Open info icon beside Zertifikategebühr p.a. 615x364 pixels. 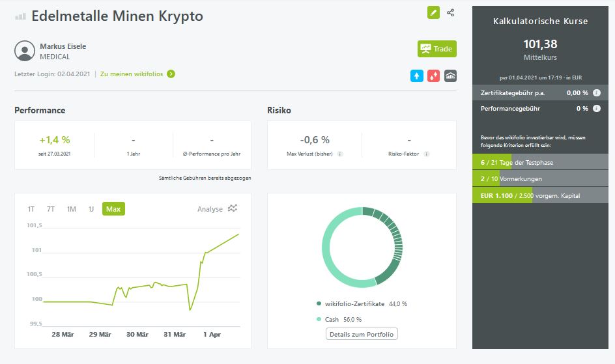coord(597,93)
